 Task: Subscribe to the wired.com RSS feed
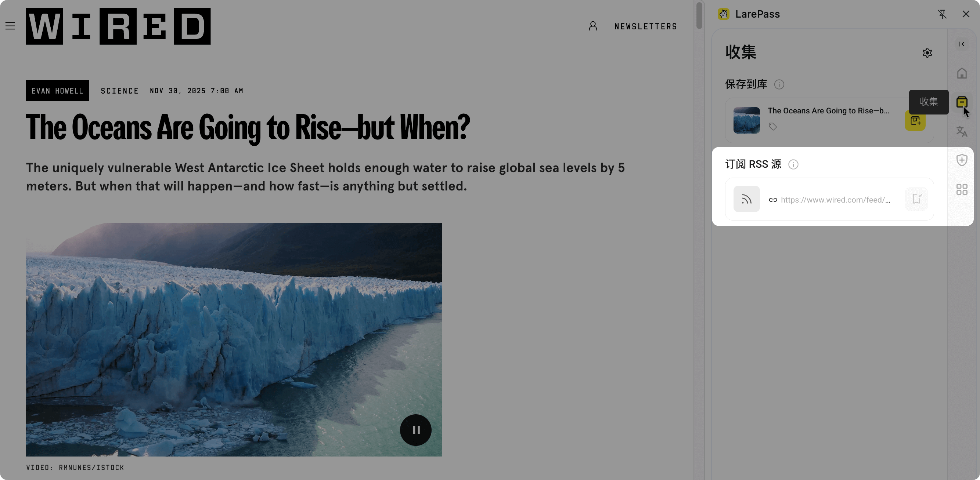coord(916,199)
